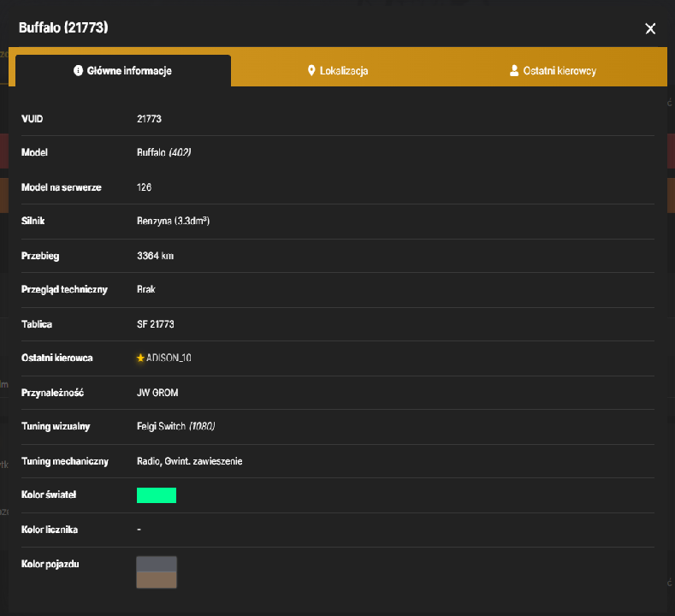Click the Kolor licznika label
The height and width of the screenshot is (616, 675).
click(50, 530)
